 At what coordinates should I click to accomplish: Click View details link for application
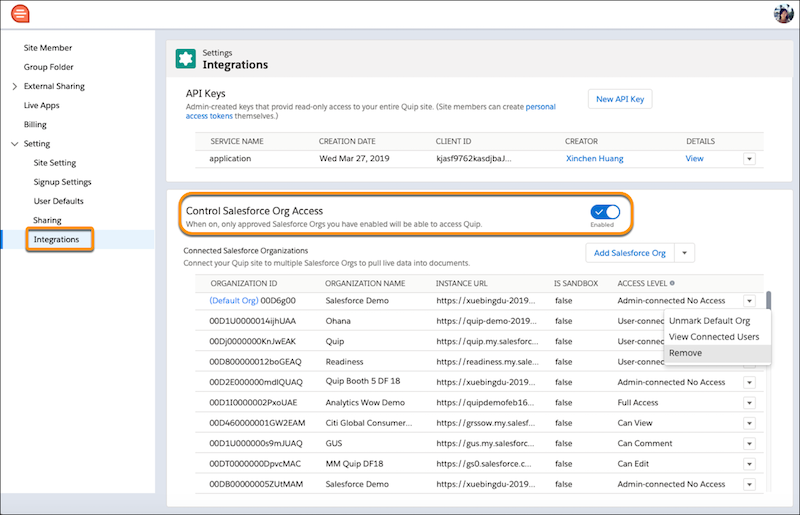(694, 159)
